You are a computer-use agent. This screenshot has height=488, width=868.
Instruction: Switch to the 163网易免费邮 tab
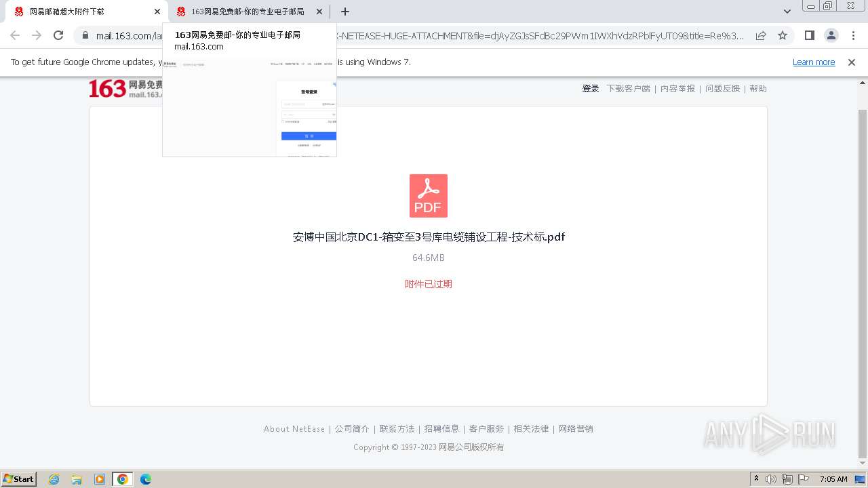tap(248, 12)
